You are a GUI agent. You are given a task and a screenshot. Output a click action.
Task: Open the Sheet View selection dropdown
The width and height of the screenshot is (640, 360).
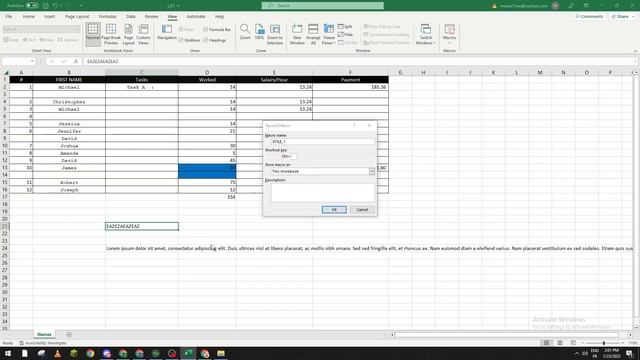tap(41, 29)
